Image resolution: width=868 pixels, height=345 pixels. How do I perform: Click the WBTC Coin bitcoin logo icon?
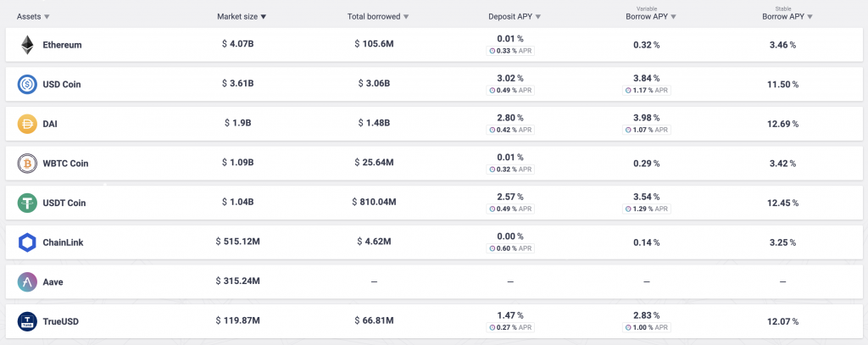pos(27,164)
